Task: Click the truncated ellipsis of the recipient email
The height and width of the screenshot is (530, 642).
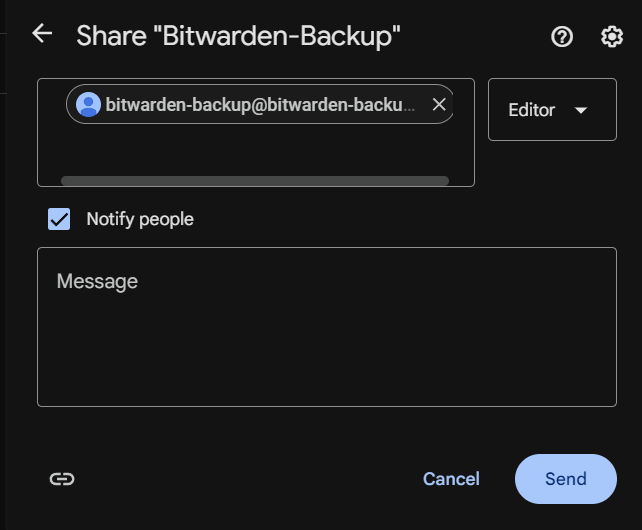Action: coord(409,109)
